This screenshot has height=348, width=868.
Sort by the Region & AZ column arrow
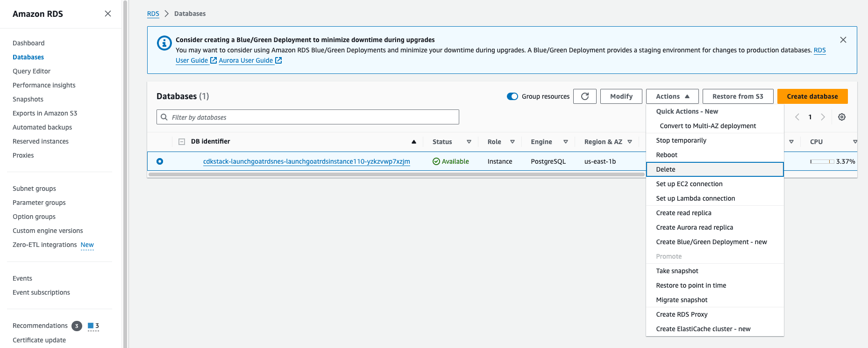coord(629,142)
